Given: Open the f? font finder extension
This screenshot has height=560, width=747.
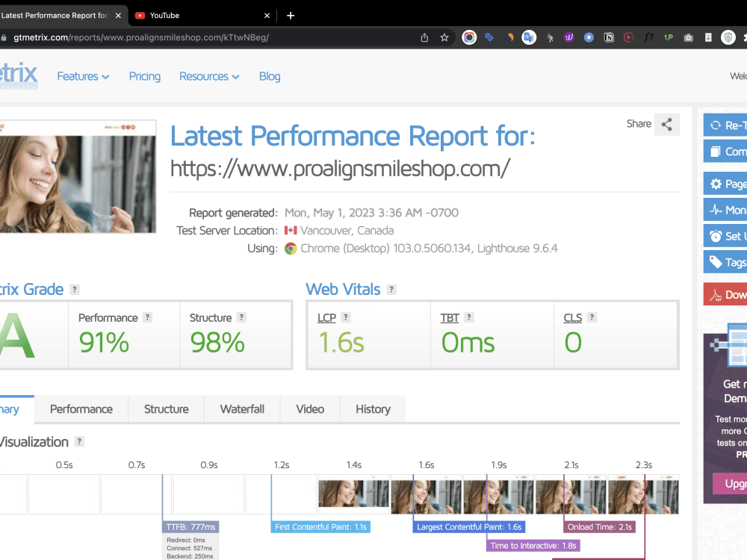Looking at the screenshot, I should pos(648,37).
